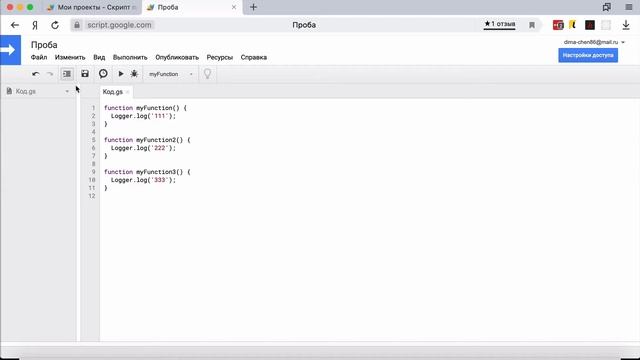
Task: Open browser downloads arrow icon
Action: pos(626,25)
